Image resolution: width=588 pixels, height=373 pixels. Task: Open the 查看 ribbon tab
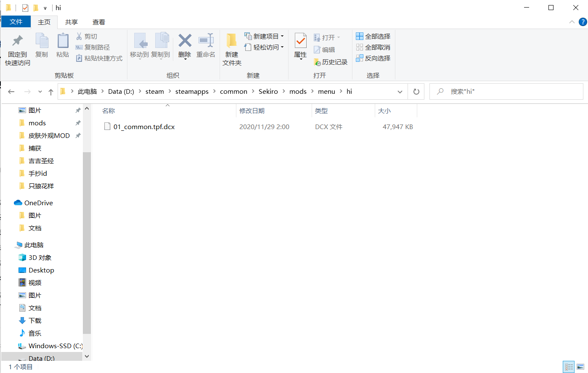(99, 22)
